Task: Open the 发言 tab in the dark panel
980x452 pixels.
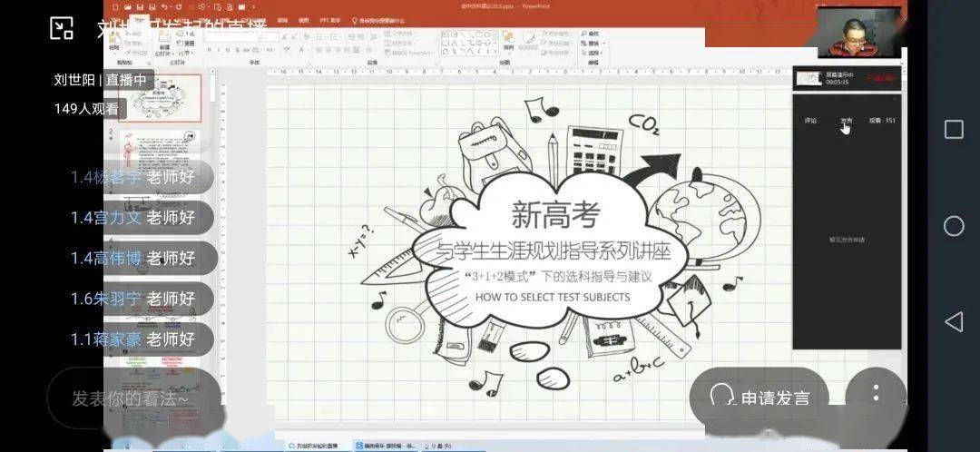Action: point(847,121)
